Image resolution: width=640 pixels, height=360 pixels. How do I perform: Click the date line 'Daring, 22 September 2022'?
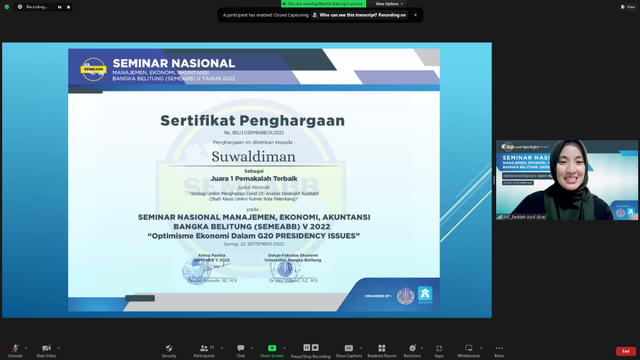click(x=254, y=244)
